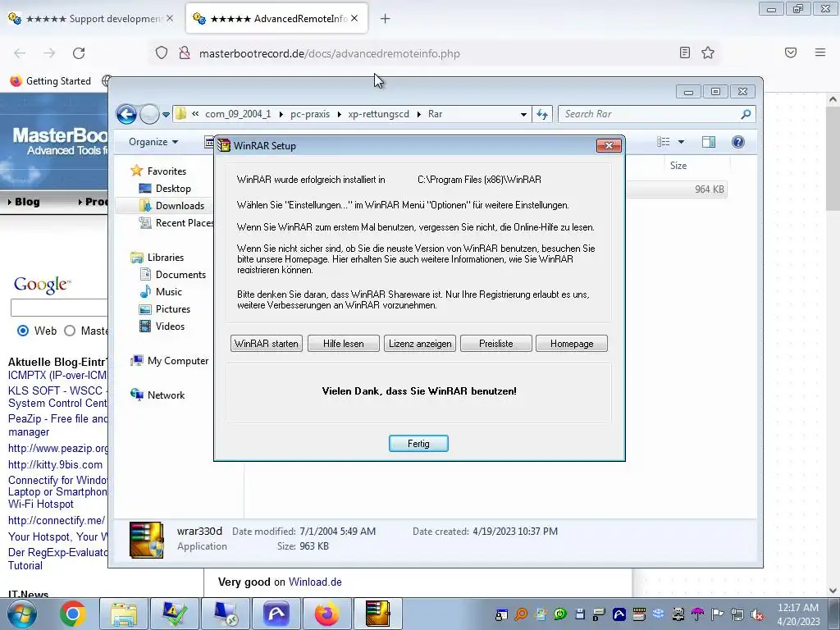The width and height of the screenshot is (840, 630).
Task: Click the Explorer help question mark icon
Action: (x=737, y=142)
